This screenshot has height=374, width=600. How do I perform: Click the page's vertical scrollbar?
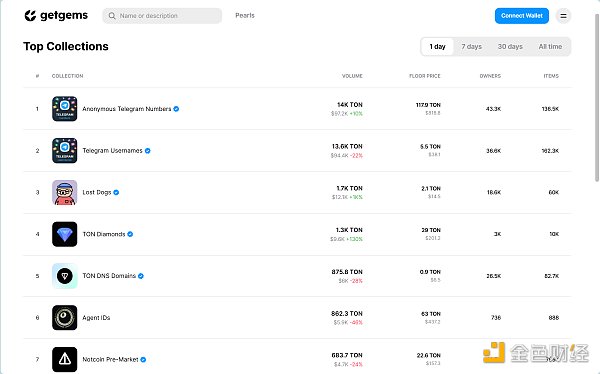point(597,98)
